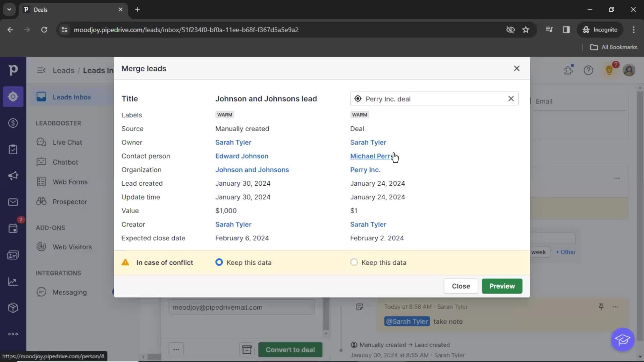This screenshot has width=644, height=362.
Task: Open note options three-dot menu
Action: pos(615,307)
